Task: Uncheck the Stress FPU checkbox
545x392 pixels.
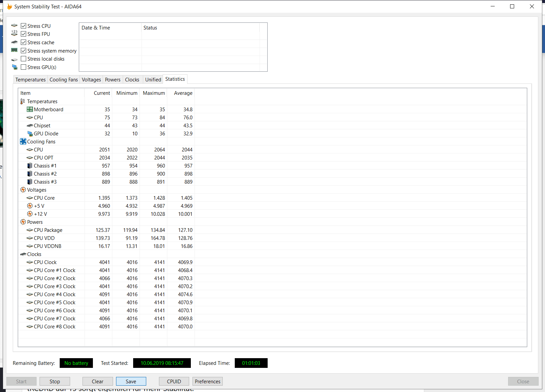Action: pos(23,34)
